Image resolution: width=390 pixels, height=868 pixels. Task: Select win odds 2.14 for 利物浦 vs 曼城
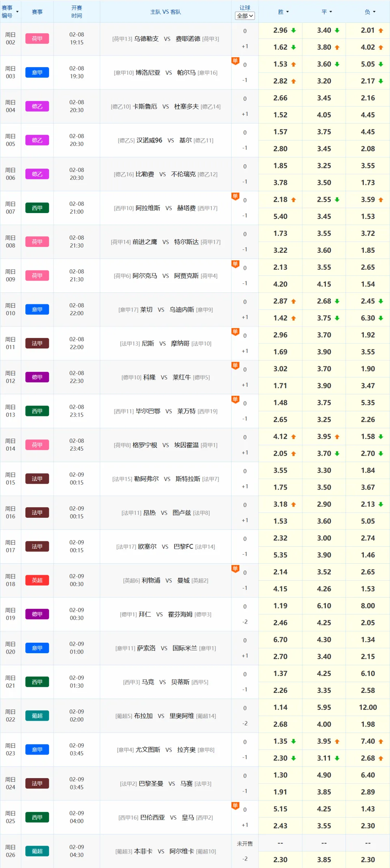[280, 572]
